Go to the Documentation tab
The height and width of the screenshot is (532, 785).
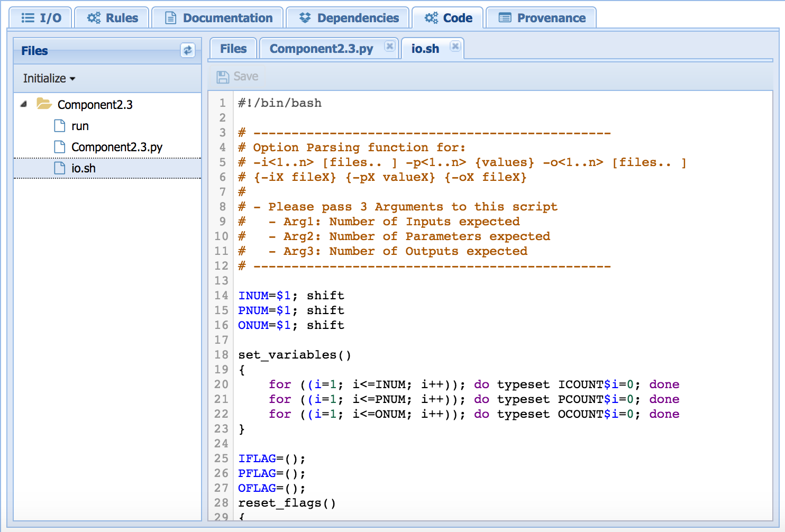click(218, 18)
